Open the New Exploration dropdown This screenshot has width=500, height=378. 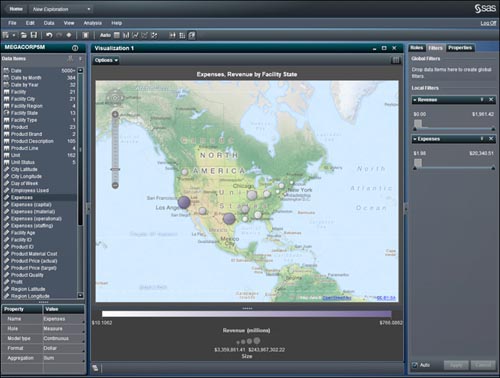coord(61,9)
